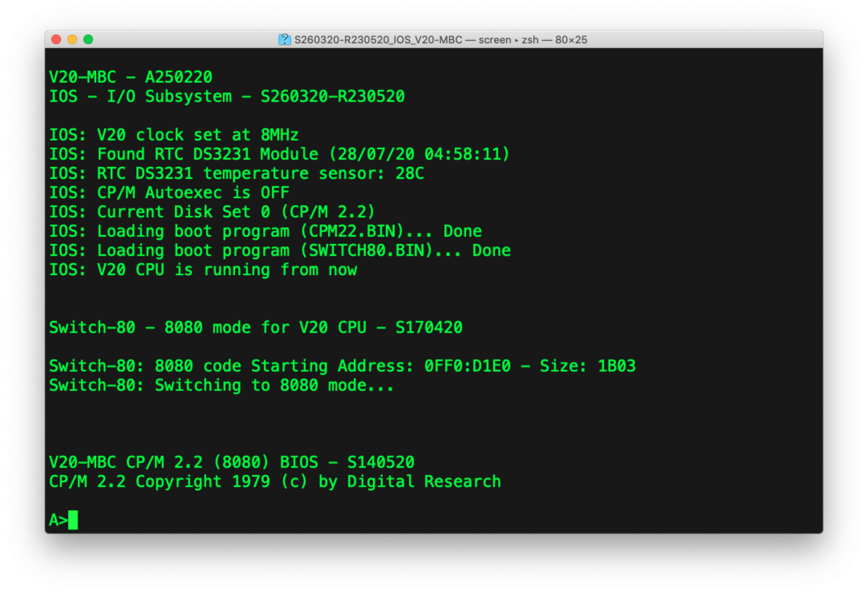This screenshot has height=593, width=868.
Task: Click the Digital Research copyright line
Action: point(275,482)
